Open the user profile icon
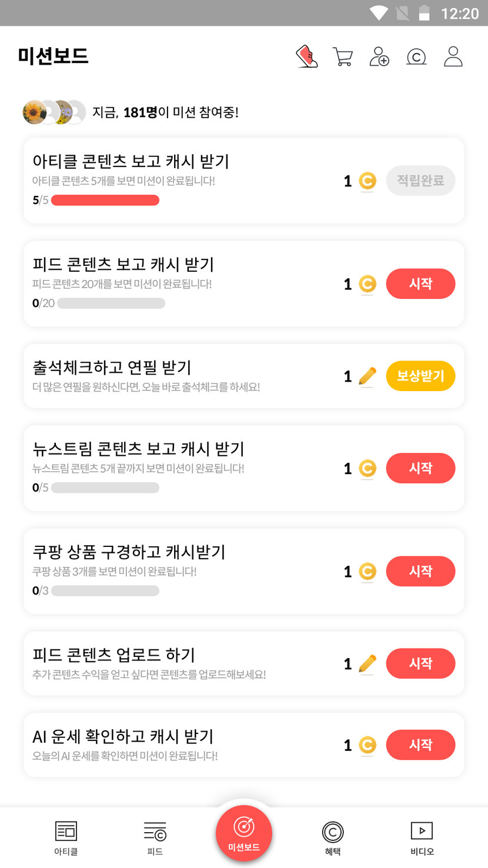The image size is (488, 868). pos(453,57)
